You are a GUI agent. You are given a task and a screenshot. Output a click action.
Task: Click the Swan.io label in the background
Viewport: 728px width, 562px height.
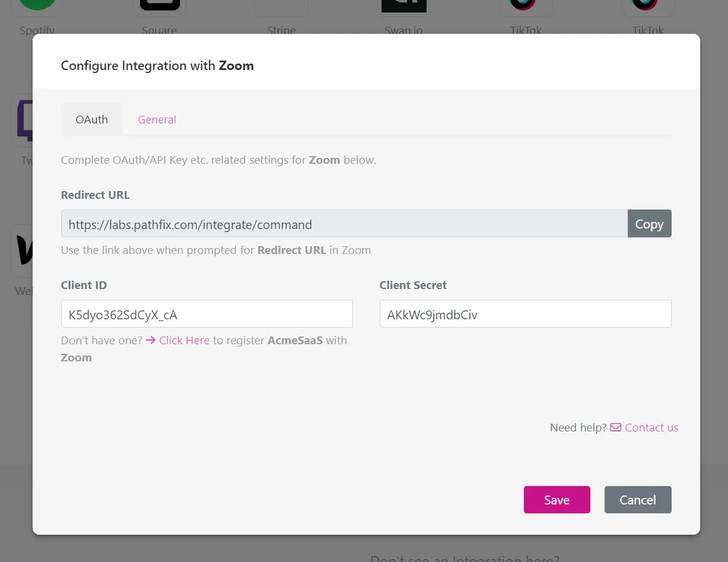[x=403, y=30]
